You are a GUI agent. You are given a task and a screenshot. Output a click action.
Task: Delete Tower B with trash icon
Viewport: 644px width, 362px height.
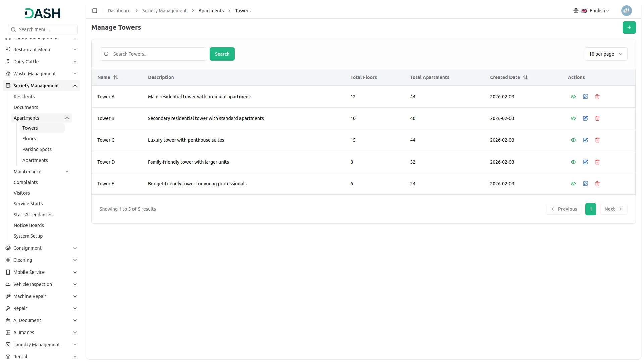[x=597, y=118]
